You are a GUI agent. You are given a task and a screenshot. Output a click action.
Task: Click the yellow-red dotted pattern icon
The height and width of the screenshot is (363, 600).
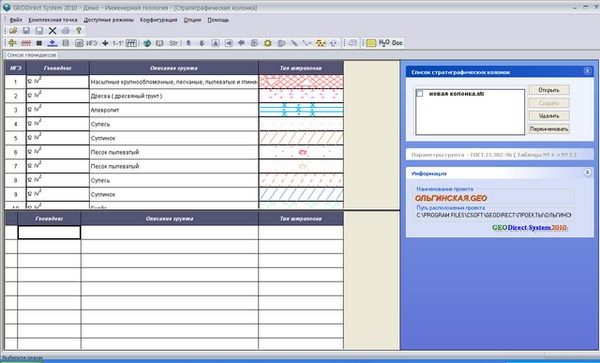[320, 43]
